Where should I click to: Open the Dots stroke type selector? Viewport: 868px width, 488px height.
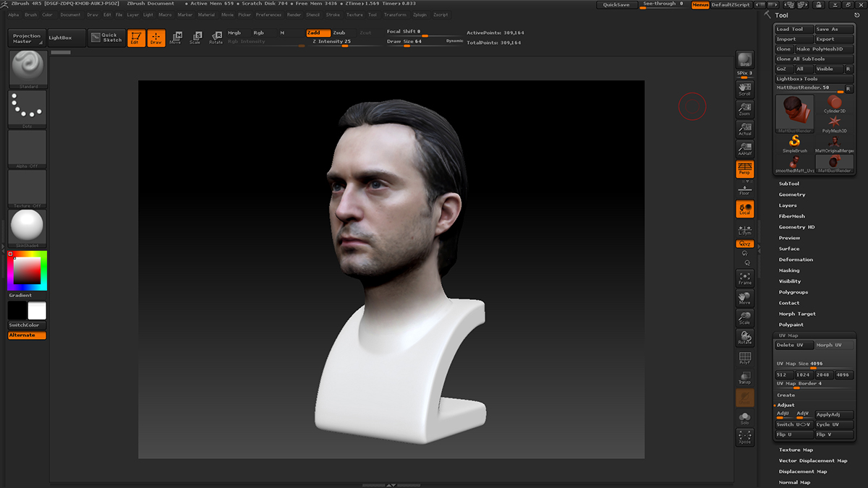(27, 108)
